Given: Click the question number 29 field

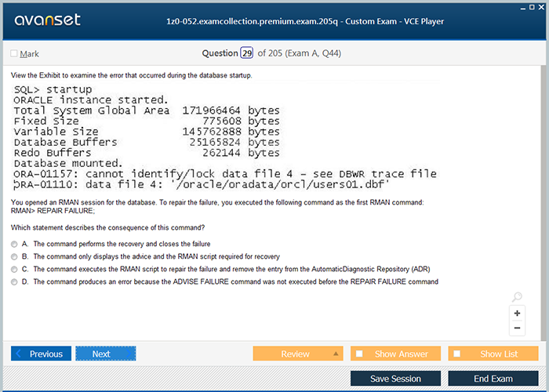Looking at the screenshot, I should click(247, 53).
